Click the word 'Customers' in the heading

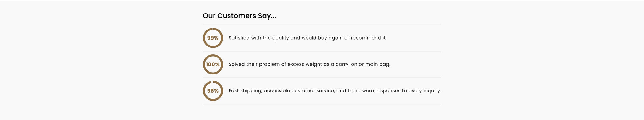tap(236, 16)
